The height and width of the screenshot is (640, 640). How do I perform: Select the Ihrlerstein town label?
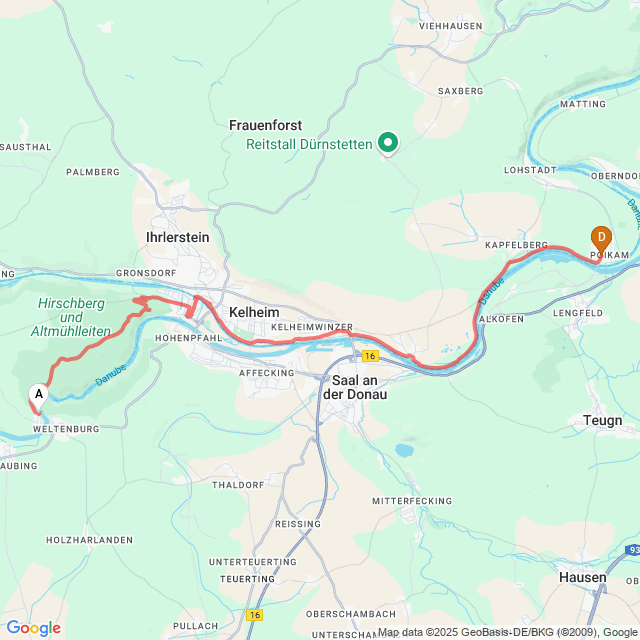point(178,237)
